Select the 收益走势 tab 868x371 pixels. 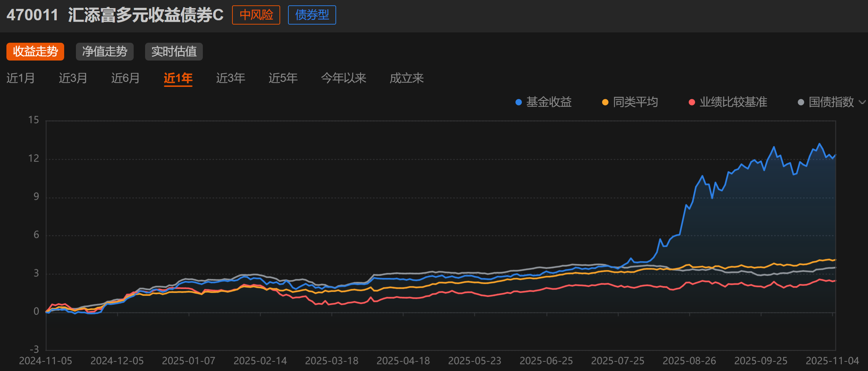point(35,52)
